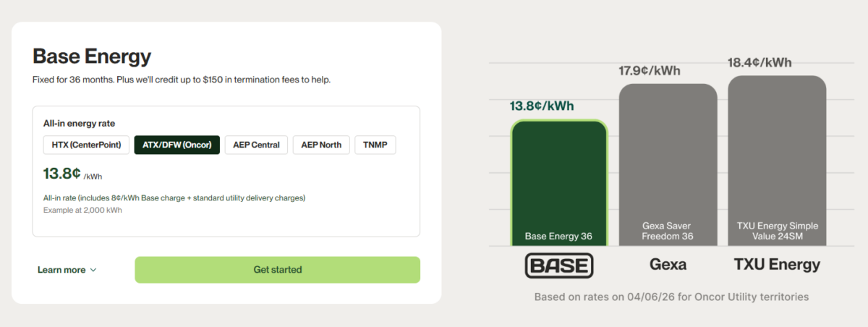Click the green Base Energy 36 bar
This screenshot has height=327, width=868.
(559, 182)
